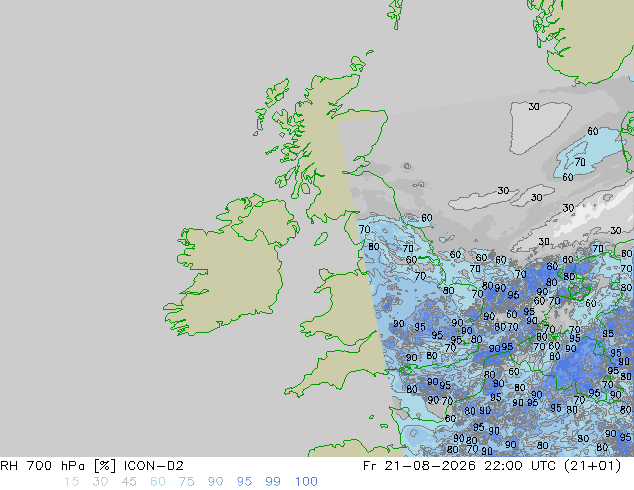Choose the 60 legend value
Screen dimensions: 634x490
pyautogui.click(x=158, y=482)
